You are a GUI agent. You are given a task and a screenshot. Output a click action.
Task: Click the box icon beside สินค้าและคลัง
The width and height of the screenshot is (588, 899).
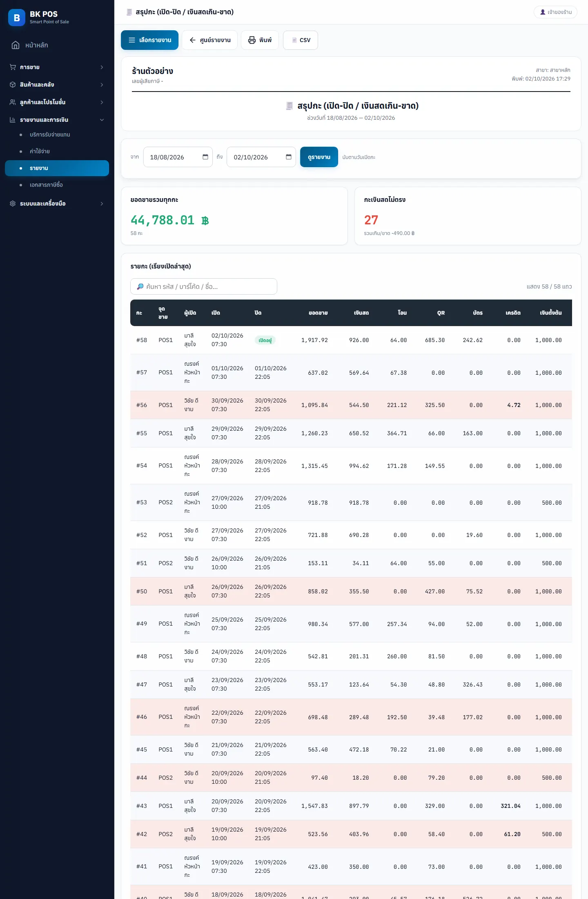tap(13, 85)
